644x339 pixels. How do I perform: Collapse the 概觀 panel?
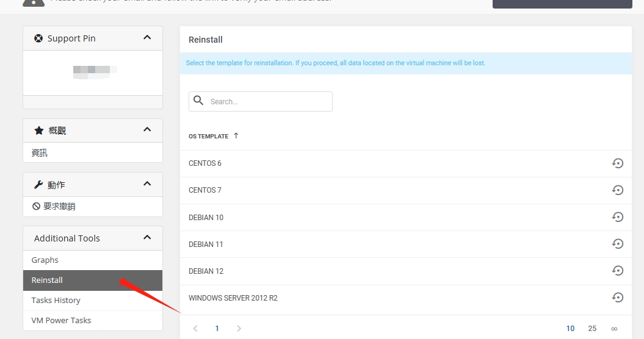click(147, 130)
